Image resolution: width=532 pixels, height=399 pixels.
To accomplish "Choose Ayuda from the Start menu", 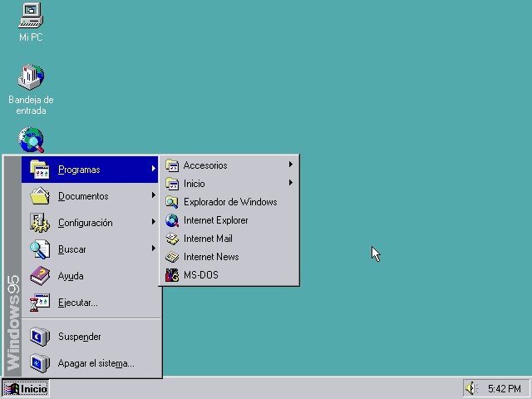I will tap(90, 275).
